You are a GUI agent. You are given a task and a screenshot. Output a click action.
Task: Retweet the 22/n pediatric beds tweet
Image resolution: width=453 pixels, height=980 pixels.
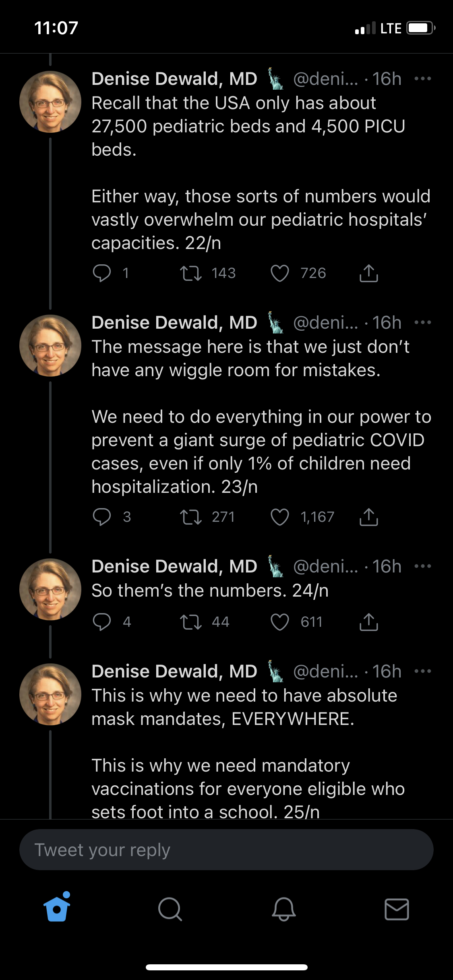[x=191, y=274]
